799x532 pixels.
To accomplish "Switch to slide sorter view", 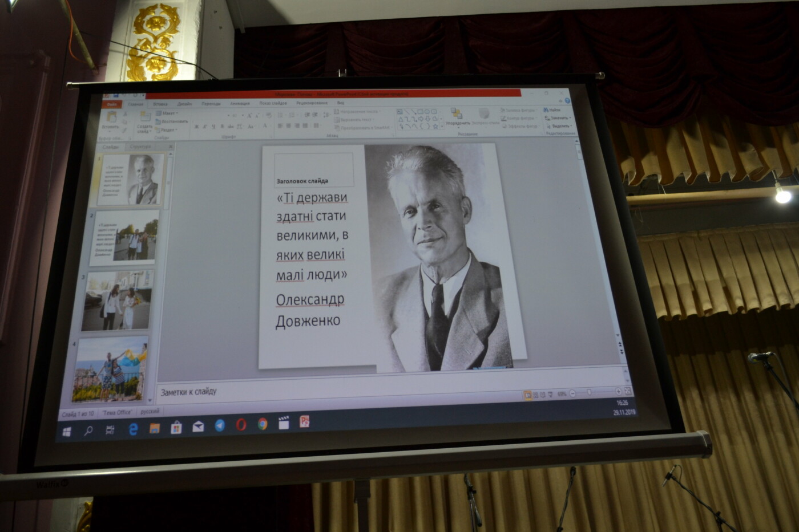I will pos(535,394).
